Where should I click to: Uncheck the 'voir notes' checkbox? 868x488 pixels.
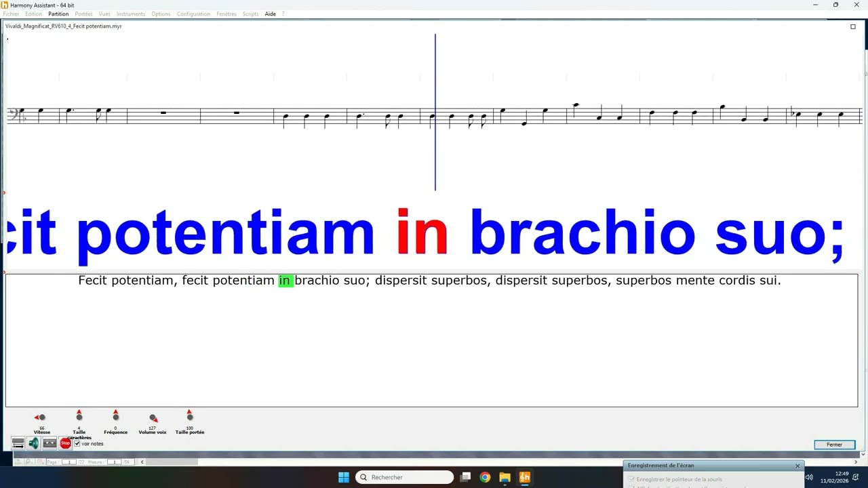pyautogui.click(x=77, y=444)
